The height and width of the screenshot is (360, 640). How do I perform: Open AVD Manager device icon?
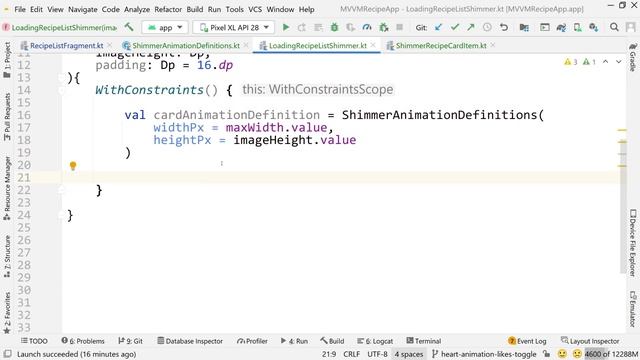[577, 27]
